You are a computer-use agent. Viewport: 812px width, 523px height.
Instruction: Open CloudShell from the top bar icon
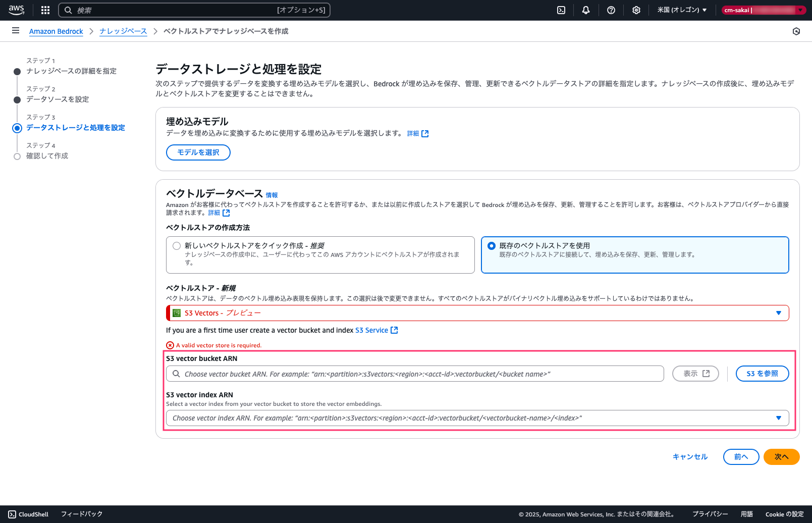[x=561, y=10]
